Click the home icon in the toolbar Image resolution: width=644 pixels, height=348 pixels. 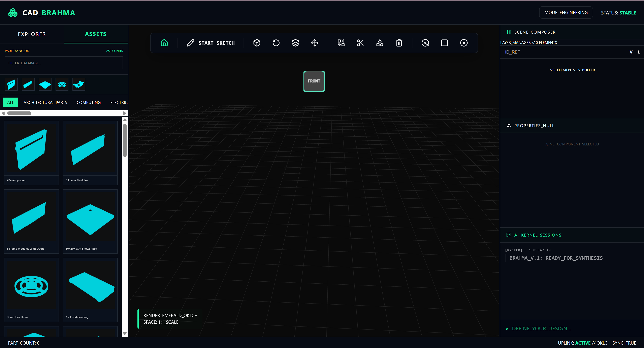164,43
